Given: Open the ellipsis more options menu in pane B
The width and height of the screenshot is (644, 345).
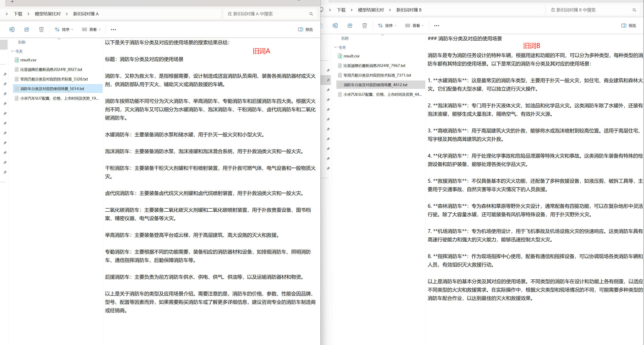Looking at the screenshot, I should click(437, 26).
